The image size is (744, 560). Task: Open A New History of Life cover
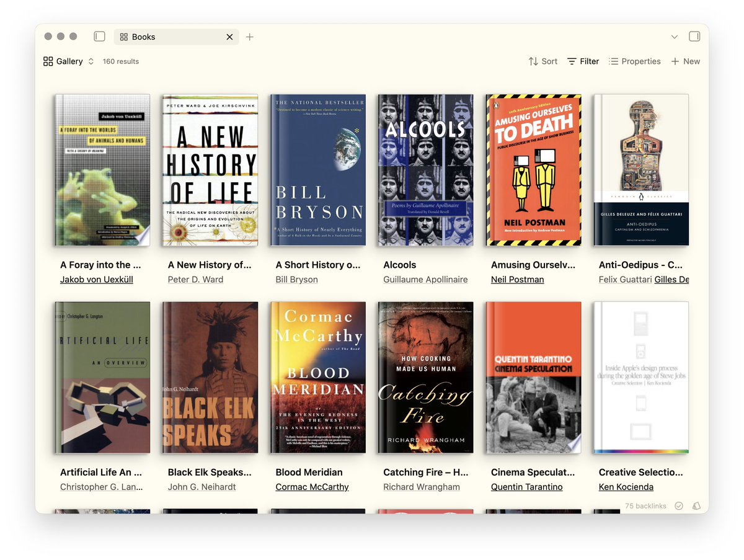coord(210,170)
